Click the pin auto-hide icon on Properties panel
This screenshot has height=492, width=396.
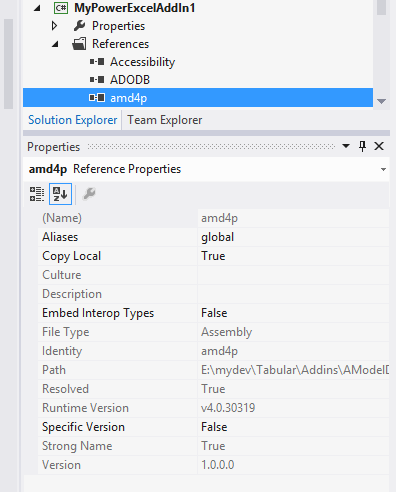[362, 146]
